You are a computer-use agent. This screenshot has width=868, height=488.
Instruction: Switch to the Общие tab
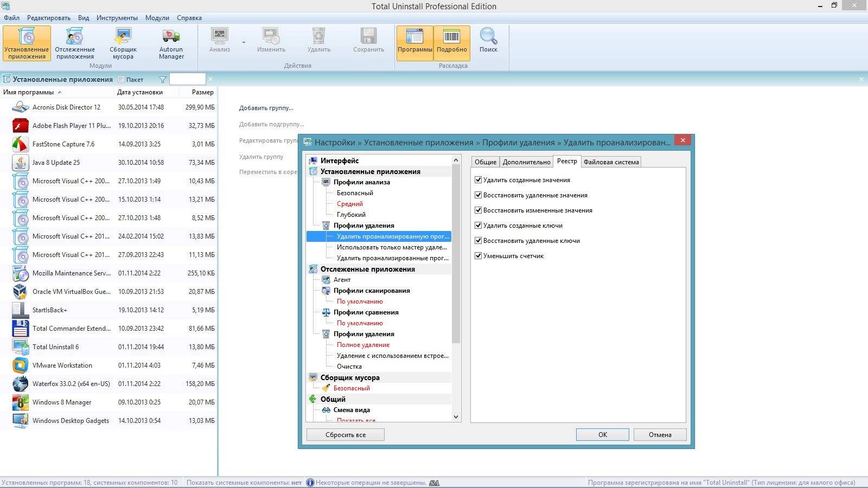[486, 162]
